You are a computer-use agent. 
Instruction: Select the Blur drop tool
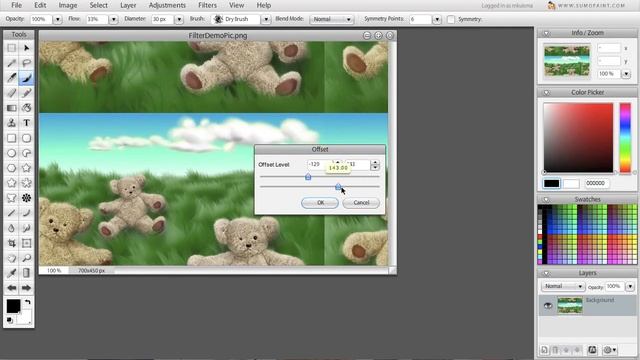11,228
